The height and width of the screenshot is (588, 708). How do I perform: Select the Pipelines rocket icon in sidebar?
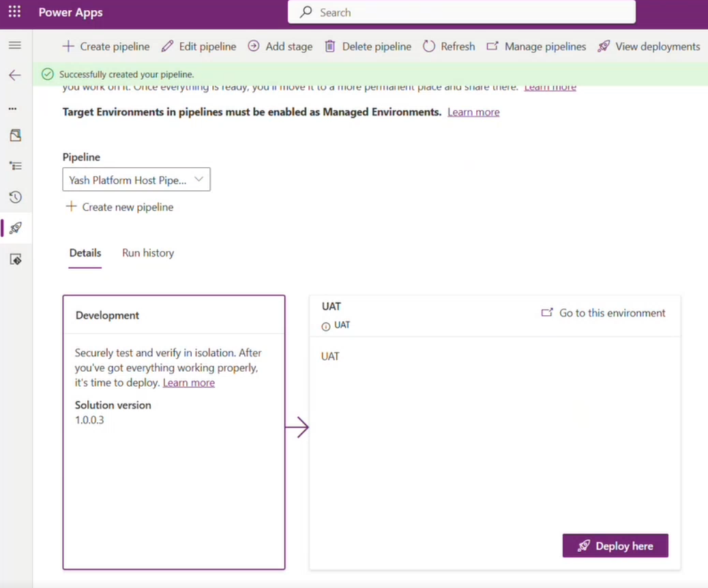(x=15, y=228)
